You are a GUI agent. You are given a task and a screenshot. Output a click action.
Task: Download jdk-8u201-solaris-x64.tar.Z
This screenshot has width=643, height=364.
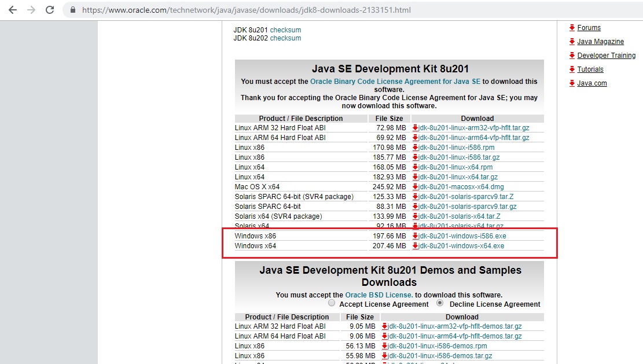click(460, 216)
